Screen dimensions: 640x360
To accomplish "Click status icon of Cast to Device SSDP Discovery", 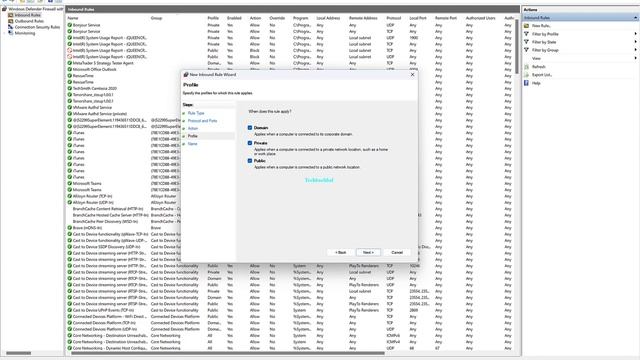I will click(70, 247).
